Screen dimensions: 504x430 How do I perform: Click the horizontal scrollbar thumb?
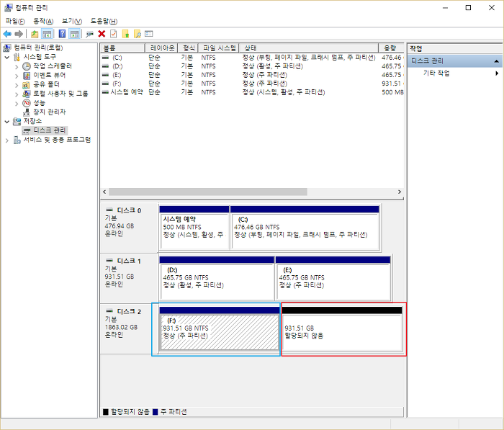208,192
